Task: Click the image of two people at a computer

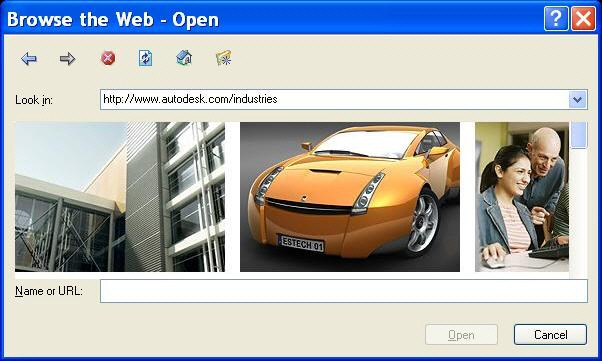Action: [522, 197]
